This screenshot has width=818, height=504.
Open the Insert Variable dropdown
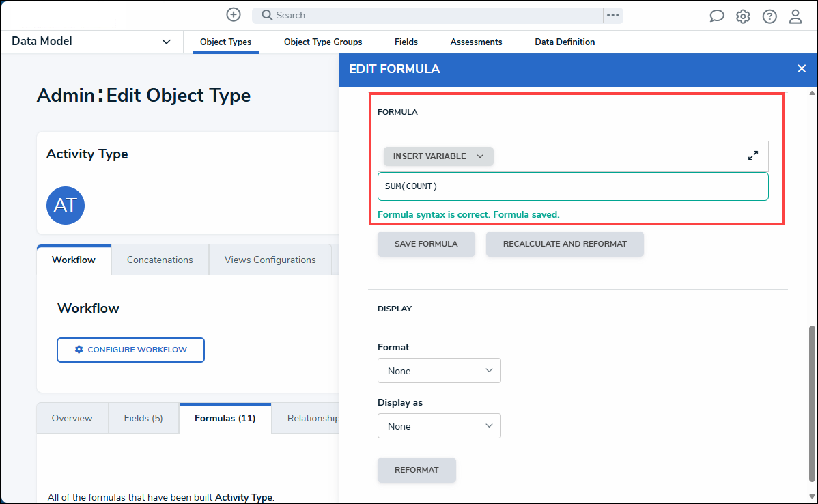(x=438, y=156)
